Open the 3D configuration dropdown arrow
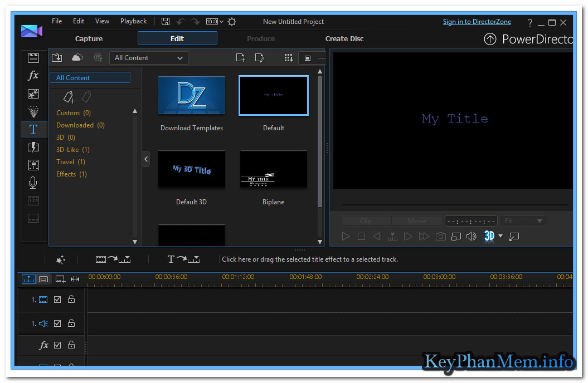 point(500,236)
